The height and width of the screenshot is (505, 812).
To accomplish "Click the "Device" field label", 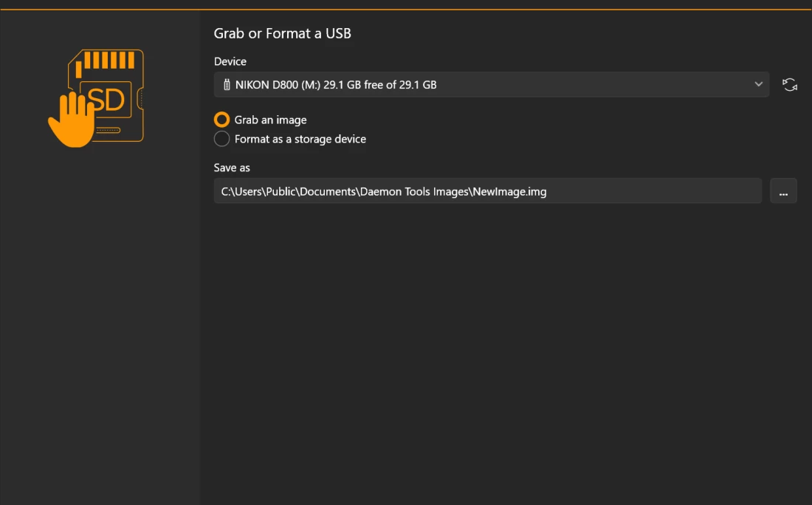I will click(x=230, y=61).
